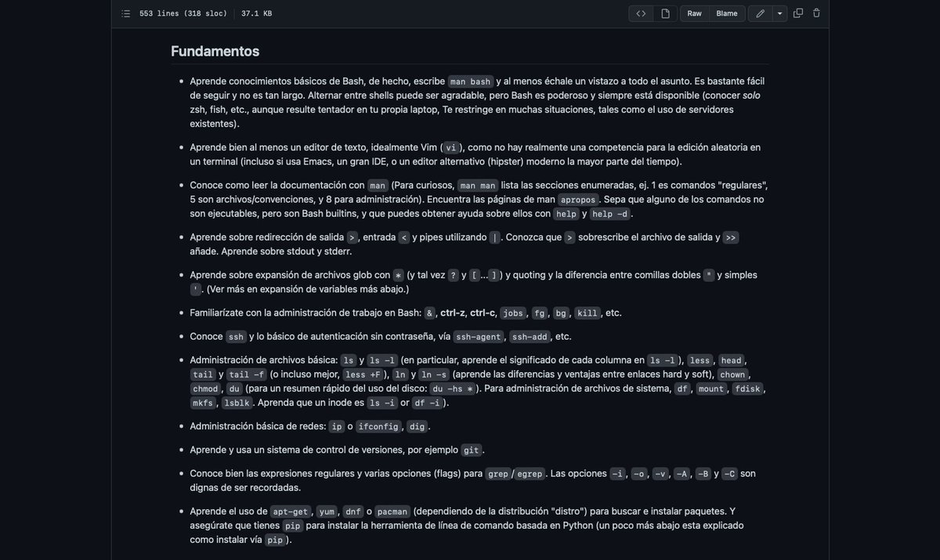This screenshot has height=560, width=940.
Task: Click the "apropos" code snippet
Action: (578, 200)
